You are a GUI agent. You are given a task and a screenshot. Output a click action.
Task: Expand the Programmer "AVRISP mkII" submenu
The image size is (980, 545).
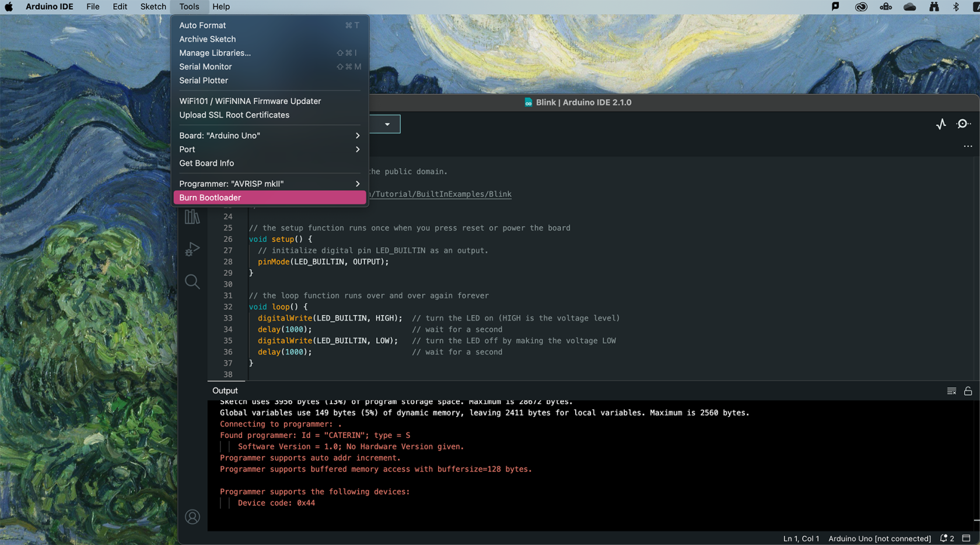[269, 184]
